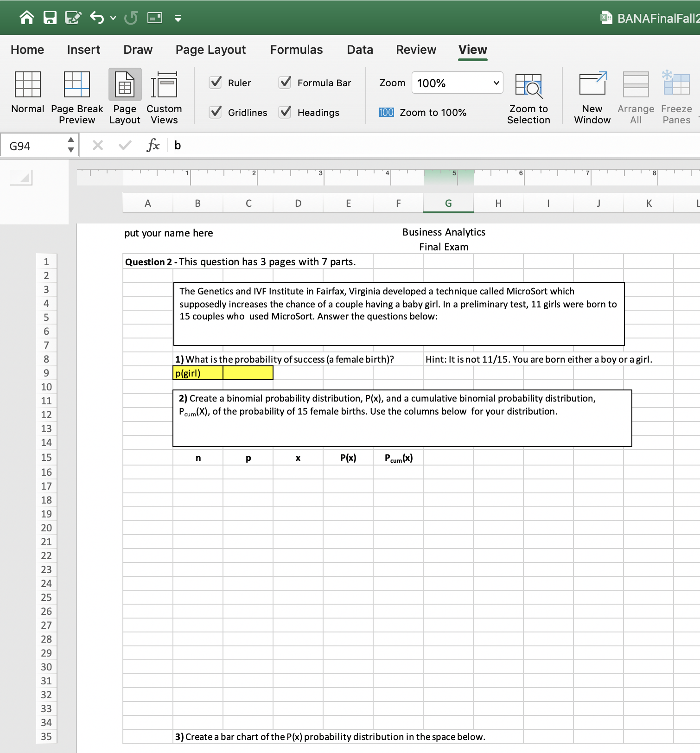
Task: Open the Data tab
Action: click(360, 50)
